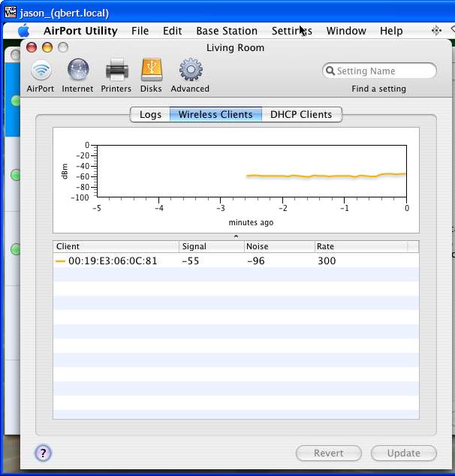Click the split-view divider handle below graph

[236, 236]
